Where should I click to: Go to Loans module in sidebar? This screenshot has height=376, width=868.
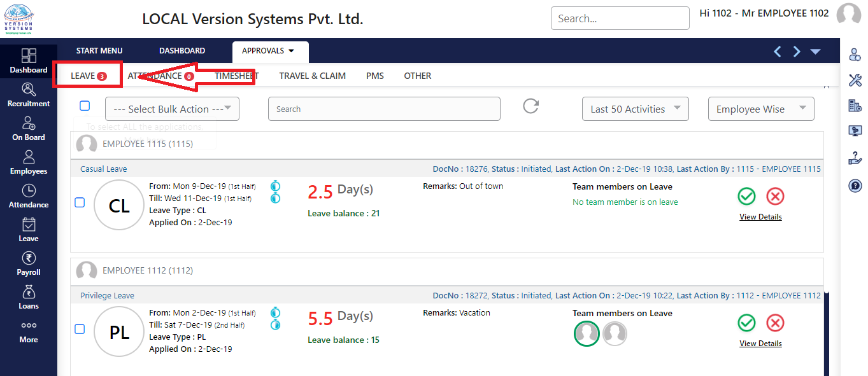click(x=28, y=297)
